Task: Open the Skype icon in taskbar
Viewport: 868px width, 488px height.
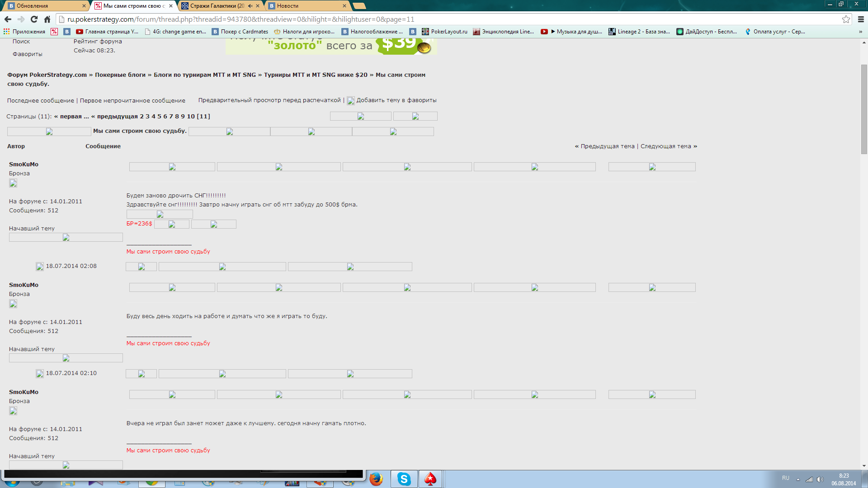Action: [x=404, y=479]
